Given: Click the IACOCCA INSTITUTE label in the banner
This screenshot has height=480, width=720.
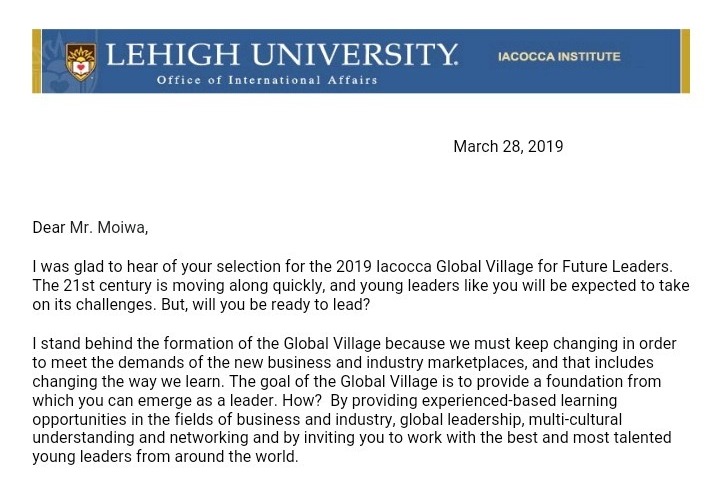Looking at the screenshot, I should pos(559,56).
